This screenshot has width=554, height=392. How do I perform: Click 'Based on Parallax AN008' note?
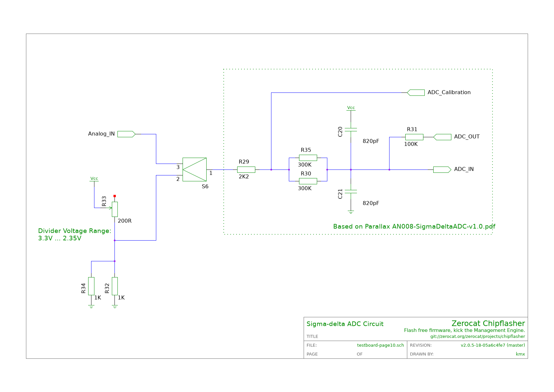pos(414,226)
